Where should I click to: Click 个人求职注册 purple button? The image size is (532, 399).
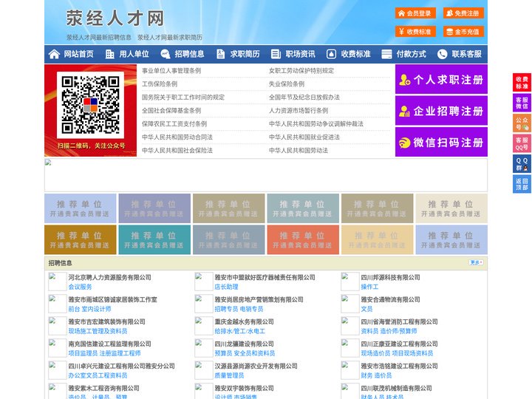441,79
